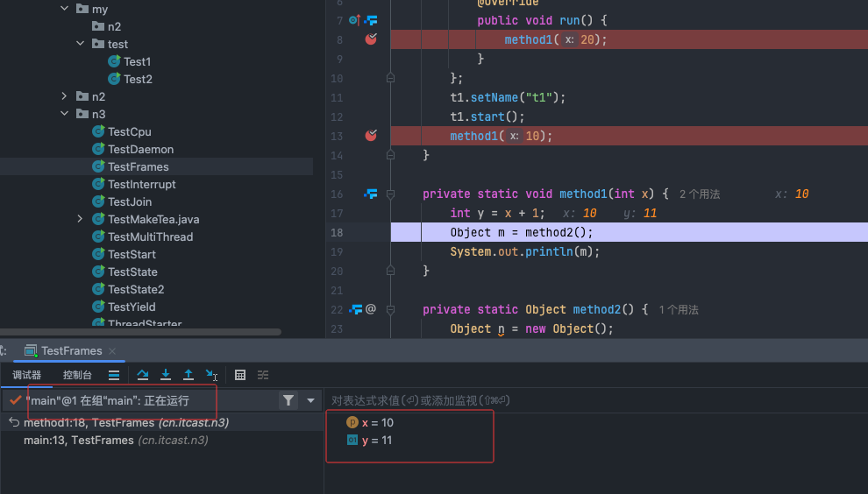
Task: Switch to the 控制台 console tab
Action: [x=77, y=375]
